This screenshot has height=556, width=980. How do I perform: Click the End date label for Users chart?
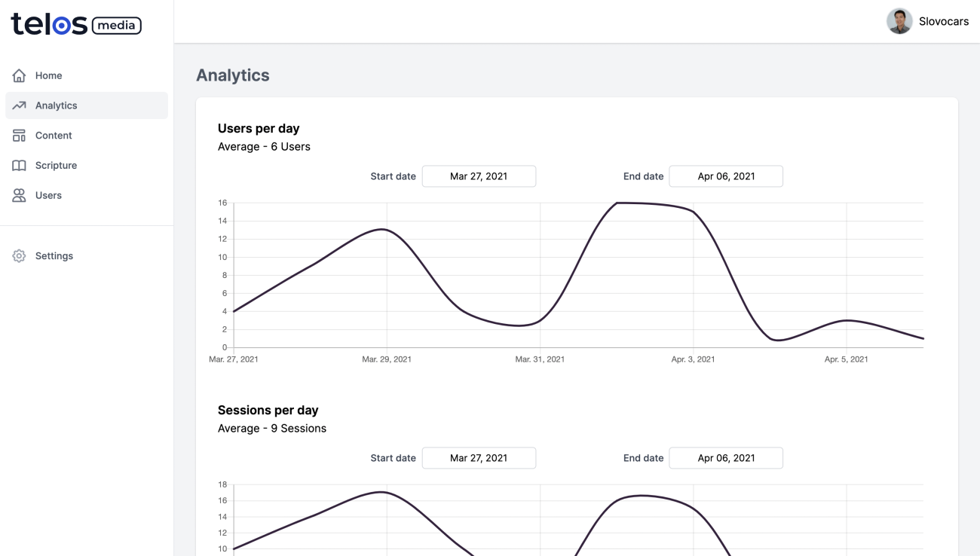point(643,176)
